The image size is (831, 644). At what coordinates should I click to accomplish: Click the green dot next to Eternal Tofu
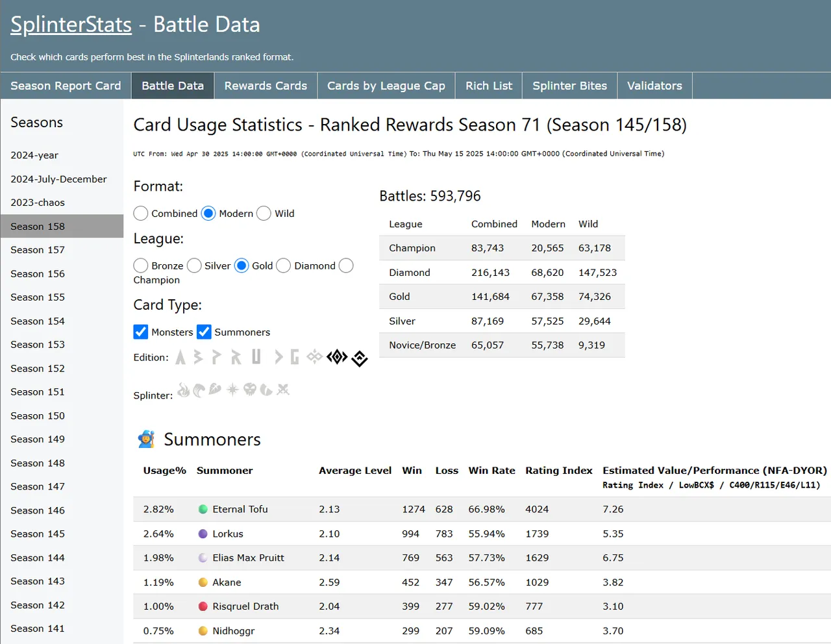[x=203, y=510]
